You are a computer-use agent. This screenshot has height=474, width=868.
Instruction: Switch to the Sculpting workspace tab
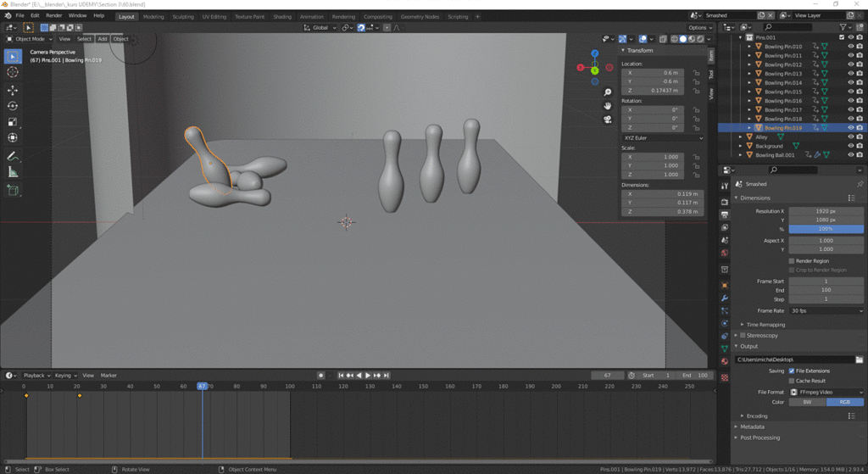tap(183, 16)
